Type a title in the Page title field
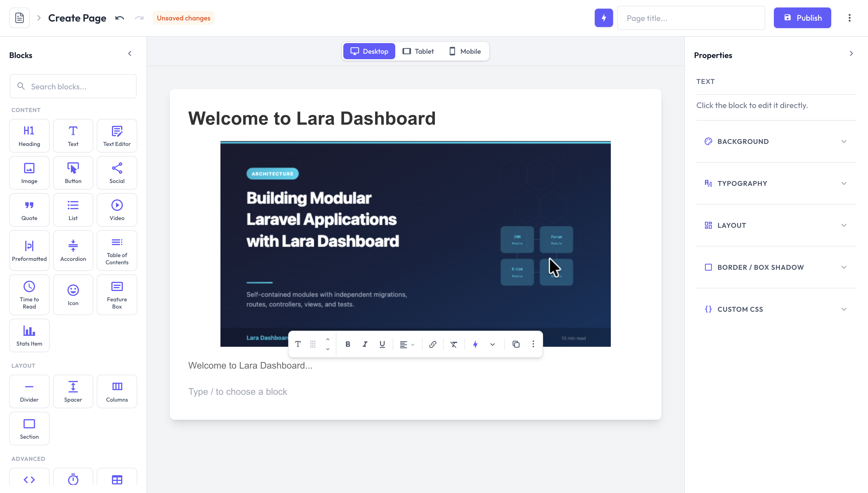 coord(691,18)
